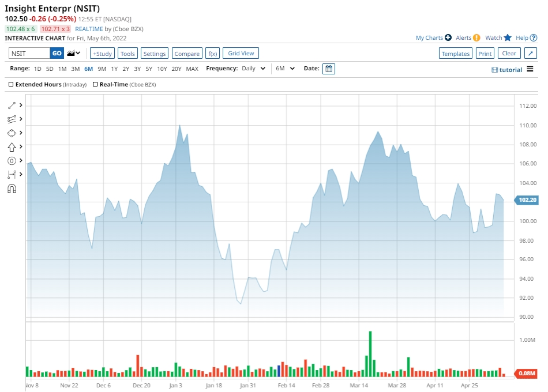Viewport: 548px width, 392px height.
Task: Select the measure/range tool
Action: [12, 174]
